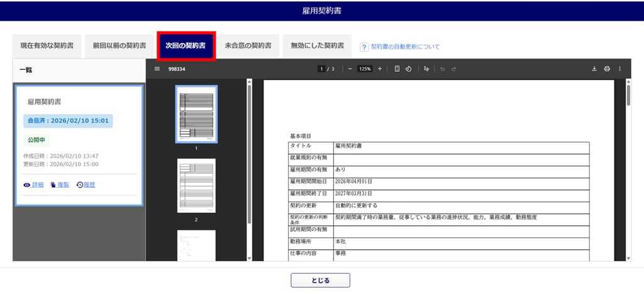View contract details via 詳細 link
Screen dimensions: 644x294
click(33, 185)
